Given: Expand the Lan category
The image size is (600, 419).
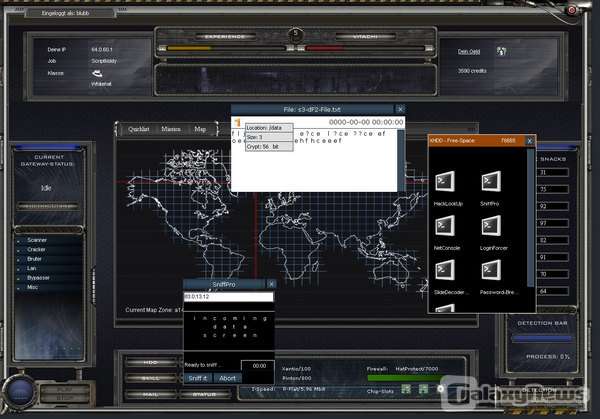Looking at the screenshot, I should coord(32,268).
